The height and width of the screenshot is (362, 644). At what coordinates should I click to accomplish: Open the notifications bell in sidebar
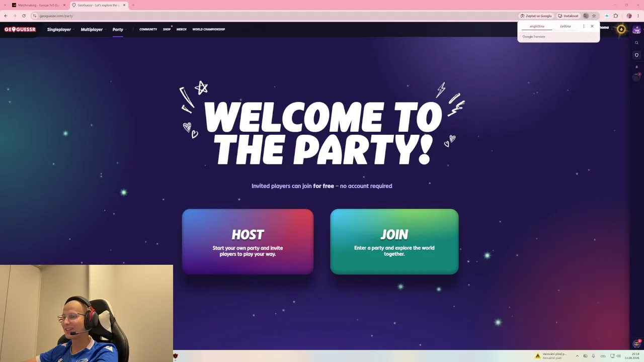click(x=636, y=66)
